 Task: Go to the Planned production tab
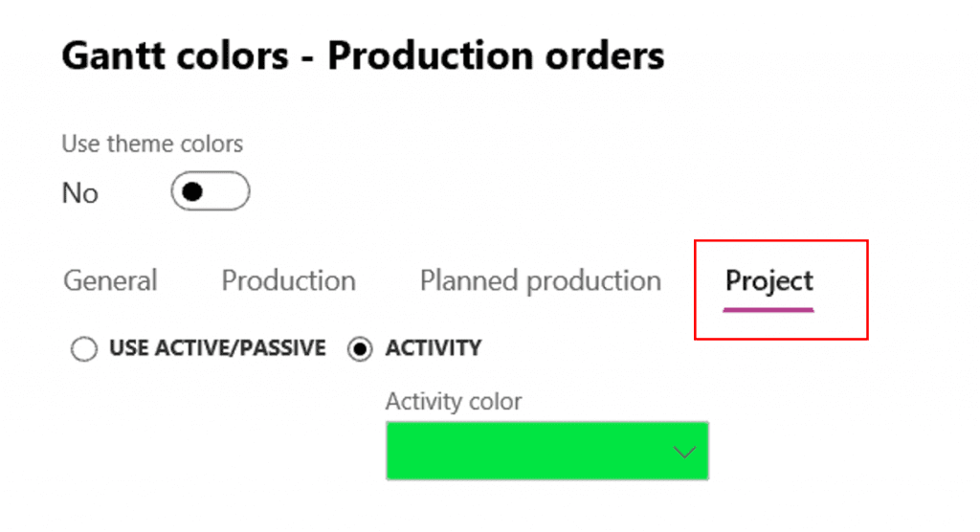click(x=540, y=281)
